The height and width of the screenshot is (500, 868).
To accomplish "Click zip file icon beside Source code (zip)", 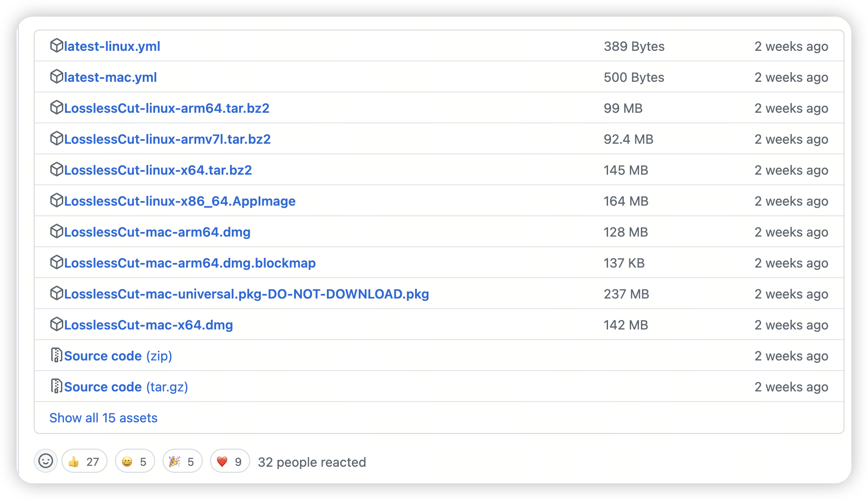I will click(56, 355).
